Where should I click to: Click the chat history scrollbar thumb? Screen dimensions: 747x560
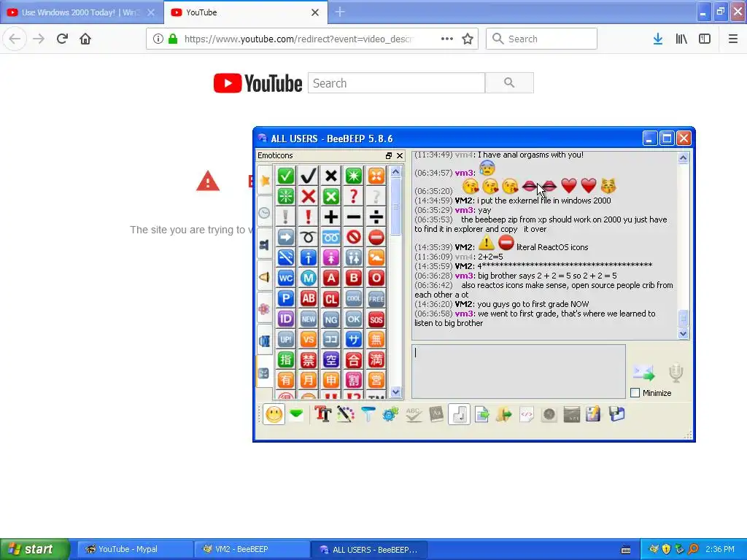pos(683,318)
